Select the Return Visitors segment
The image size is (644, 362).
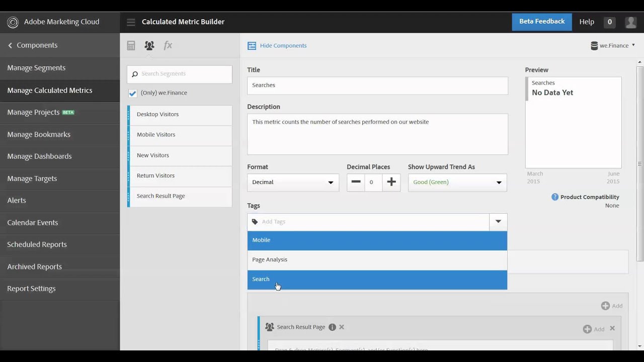click(x=180, y=176)
